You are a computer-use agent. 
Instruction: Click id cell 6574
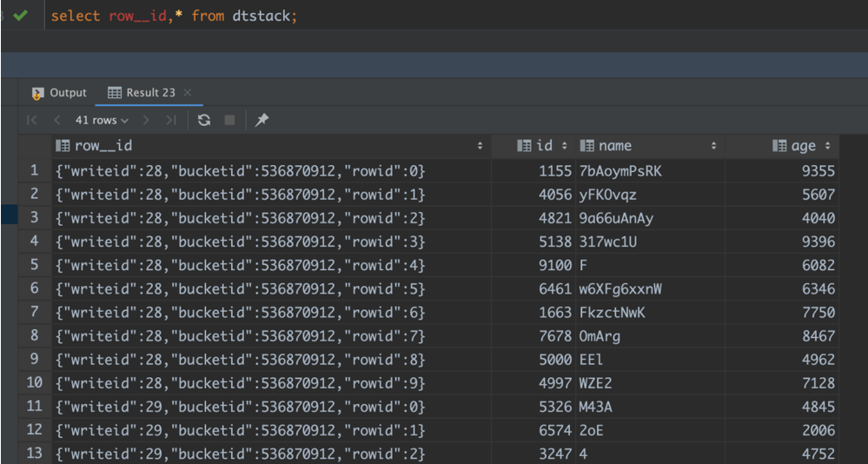click(x=533, y=430)
